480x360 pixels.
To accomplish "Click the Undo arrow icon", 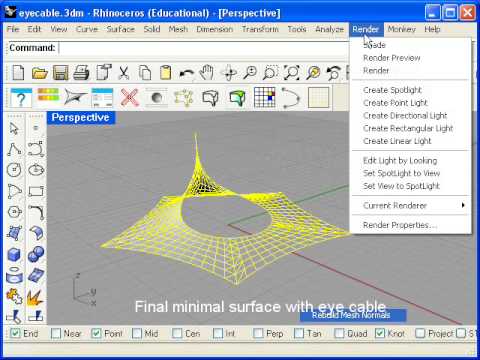I will point(186,72).
